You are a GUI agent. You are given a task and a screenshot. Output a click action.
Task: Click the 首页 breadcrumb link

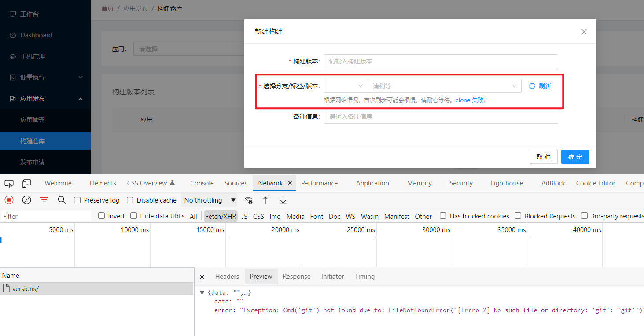(107, 8)
